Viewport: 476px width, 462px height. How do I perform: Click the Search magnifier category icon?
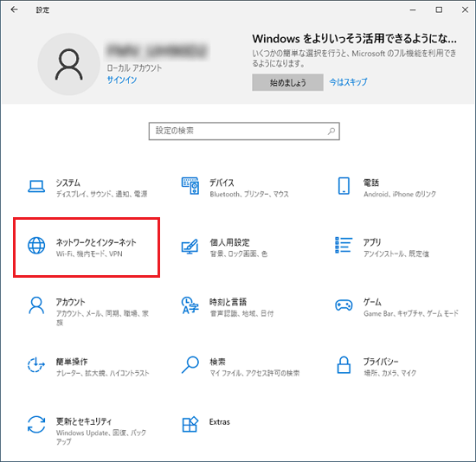[x=190, y=364]
